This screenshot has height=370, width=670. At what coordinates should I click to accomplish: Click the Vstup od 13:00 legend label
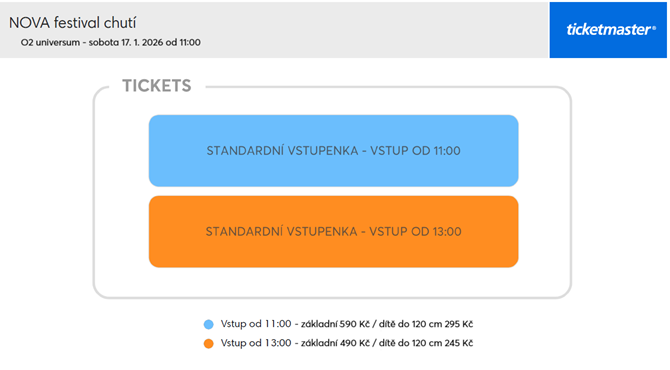pos(256,343)
